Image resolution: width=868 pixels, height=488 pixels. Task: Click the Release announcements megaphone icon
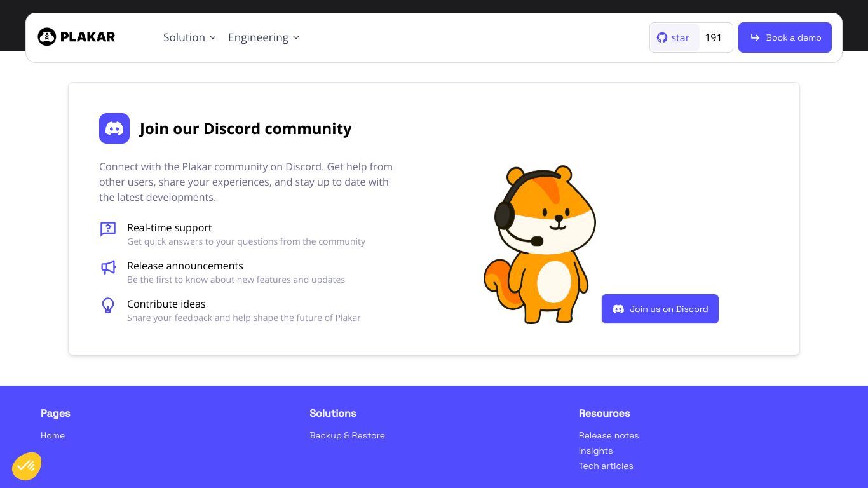[108, 267]
